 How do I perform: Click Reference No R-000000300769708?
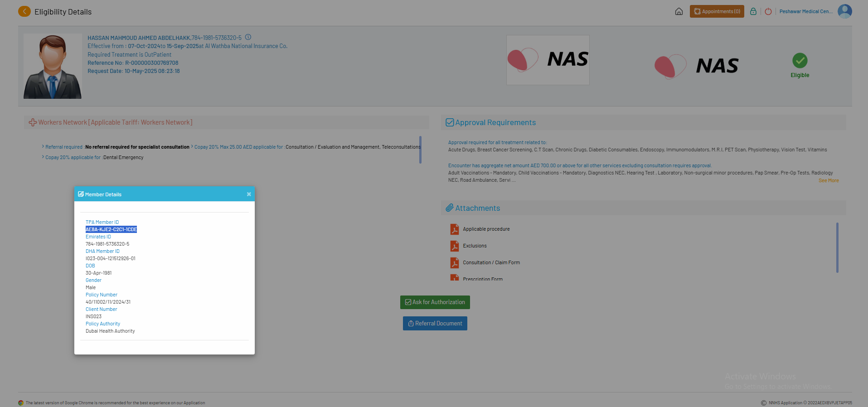pos(133,63)
